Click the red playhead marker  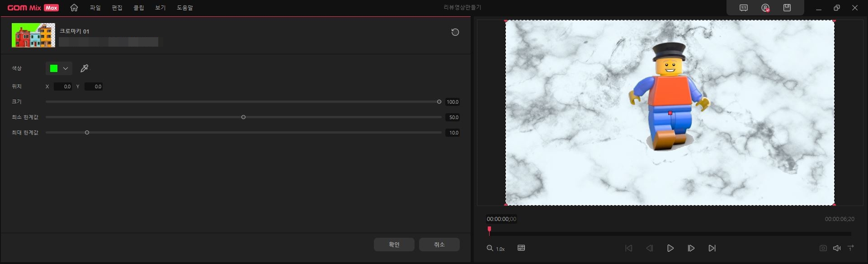(489, 230)
